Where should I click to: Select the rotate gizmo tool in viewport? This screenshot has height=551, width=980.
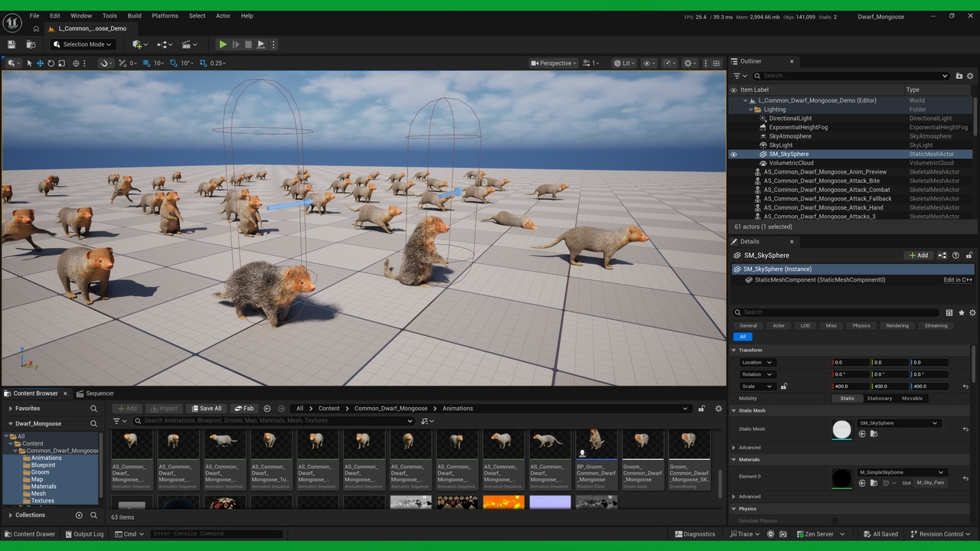pyautogui.click(x=51, y=63)
